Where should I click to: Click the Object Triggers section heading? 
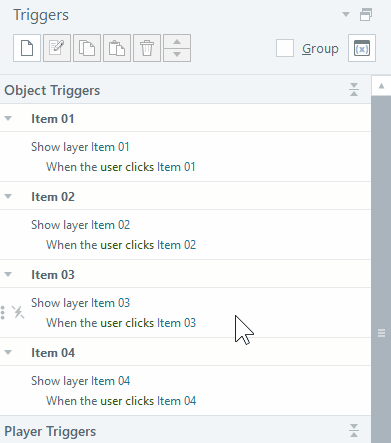pos(52,90)
